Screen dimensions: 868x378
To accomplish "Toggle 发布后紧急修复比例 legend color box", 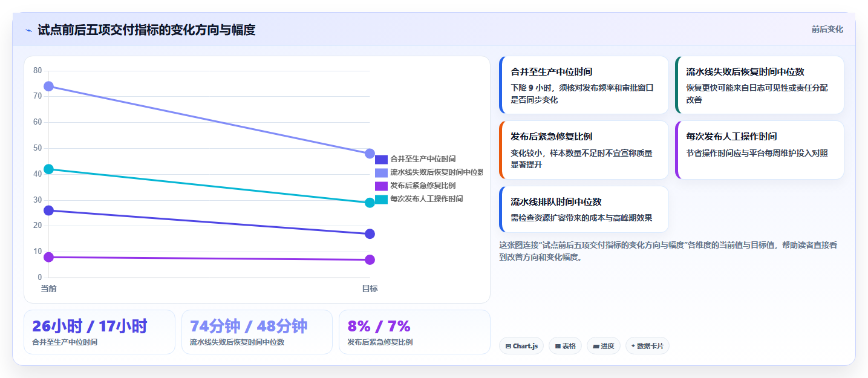I will pyautogui.click(x=381, y=186).
